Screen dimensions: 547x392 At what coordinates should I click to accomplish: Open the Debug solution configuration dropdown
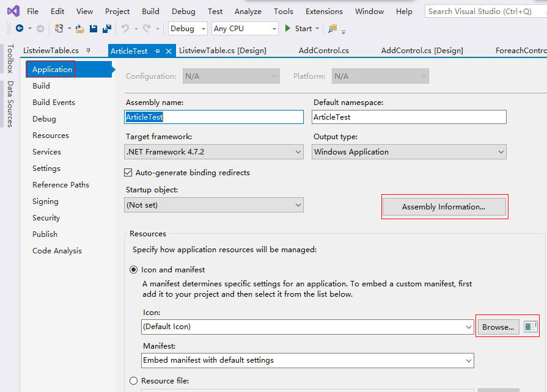(x=188, y=29)
